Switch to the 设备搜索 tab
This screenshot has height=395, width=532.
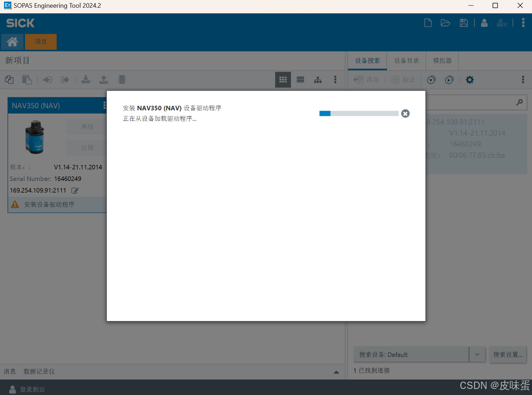367,61
